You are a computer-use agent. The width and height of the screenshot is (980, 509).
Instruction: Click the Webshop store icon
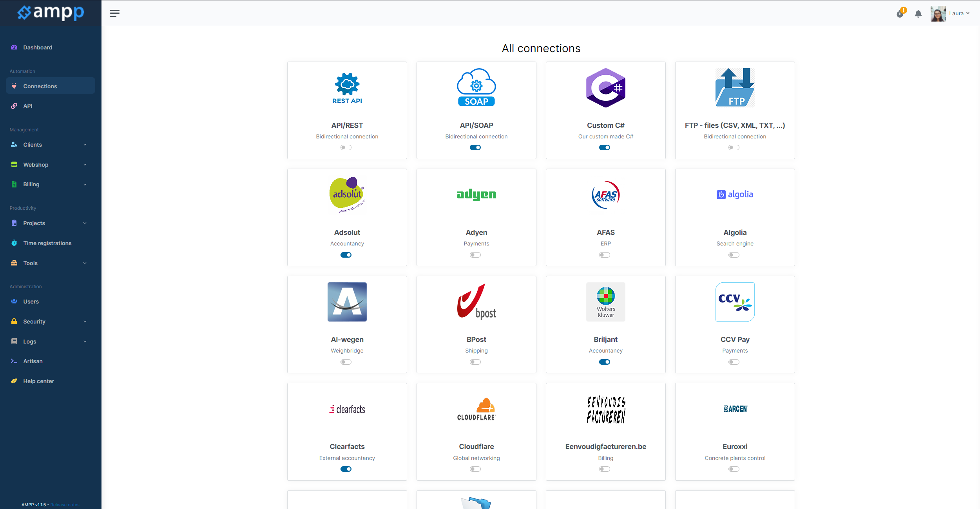pos(14,164)
